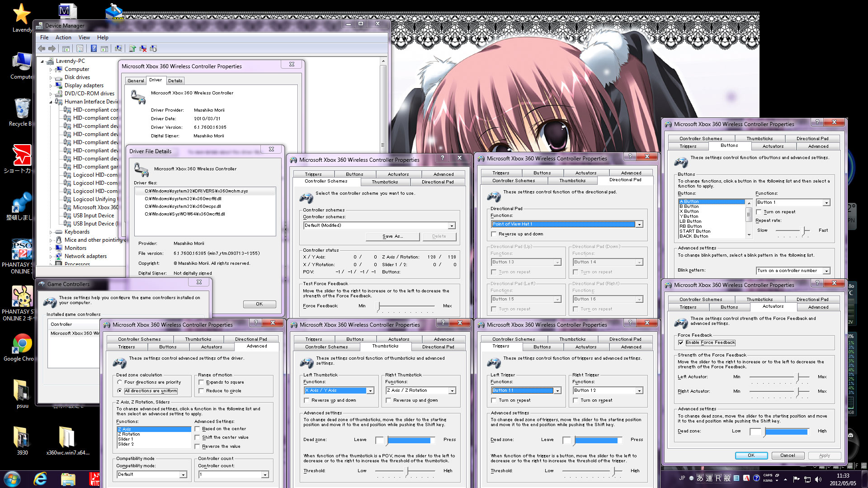The width and height of the screenshot is (868, 488).
Task: Collapse the Human Interface Devices node
Action: 51,102
